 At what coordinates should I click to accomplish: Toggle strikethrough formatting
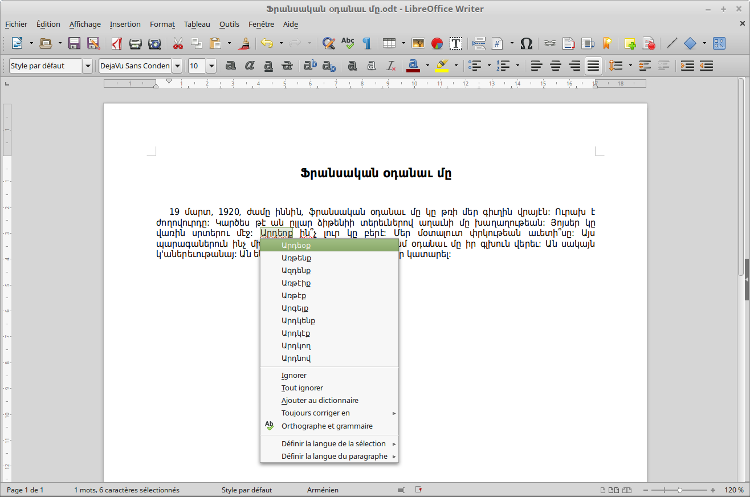coord(287,66)
